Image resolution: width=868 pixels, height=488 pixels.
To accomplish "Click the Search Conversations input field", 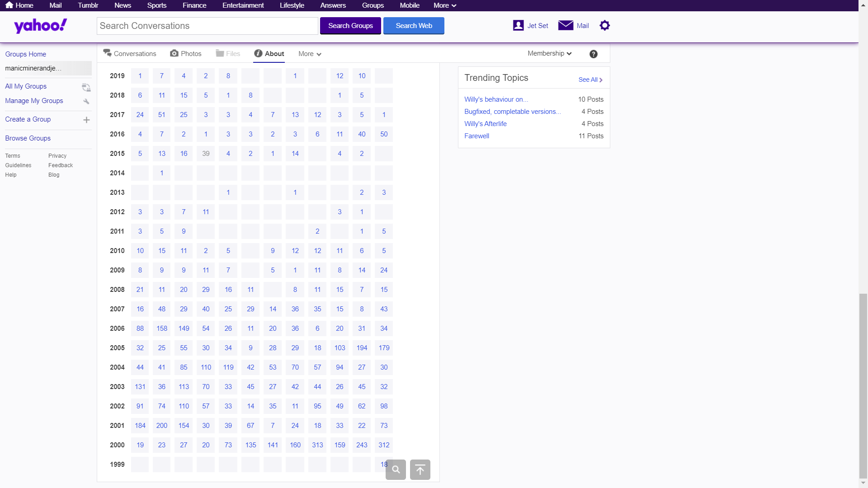I will pyautogui.click(x=207, y=26).
